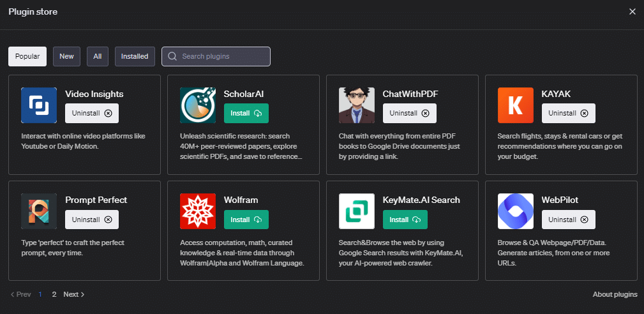Screen dimensions: 644x314
Task: Click the ScholarAI title text
Action: [x=244, y=94]
